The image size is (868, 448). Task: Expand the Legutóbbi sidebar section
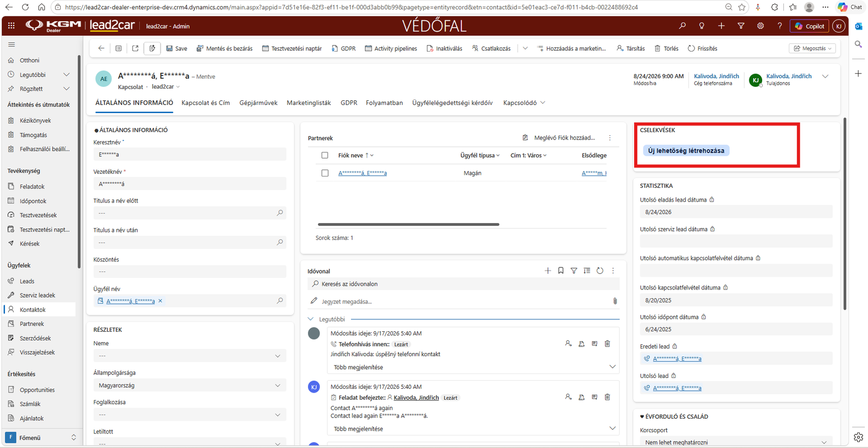click(x=67, y=74)
